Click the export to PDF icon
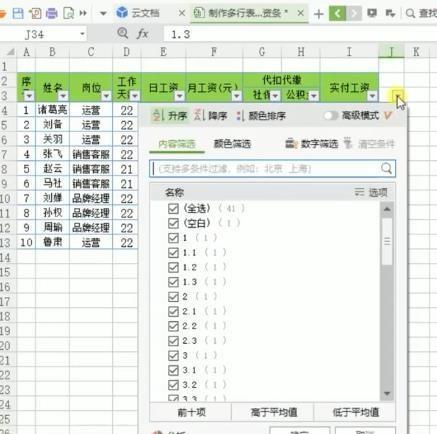 (x=35, y=13)
